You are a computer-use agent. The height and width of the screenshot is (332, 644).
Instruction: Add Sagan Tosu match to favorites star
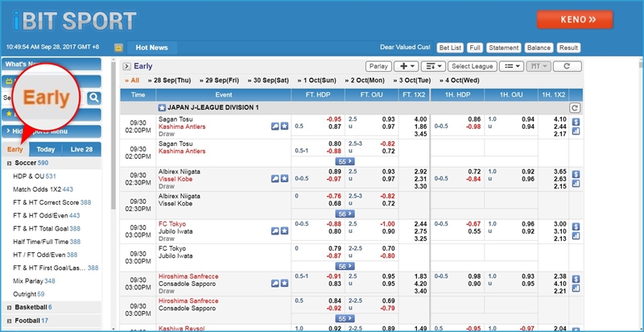284,126
